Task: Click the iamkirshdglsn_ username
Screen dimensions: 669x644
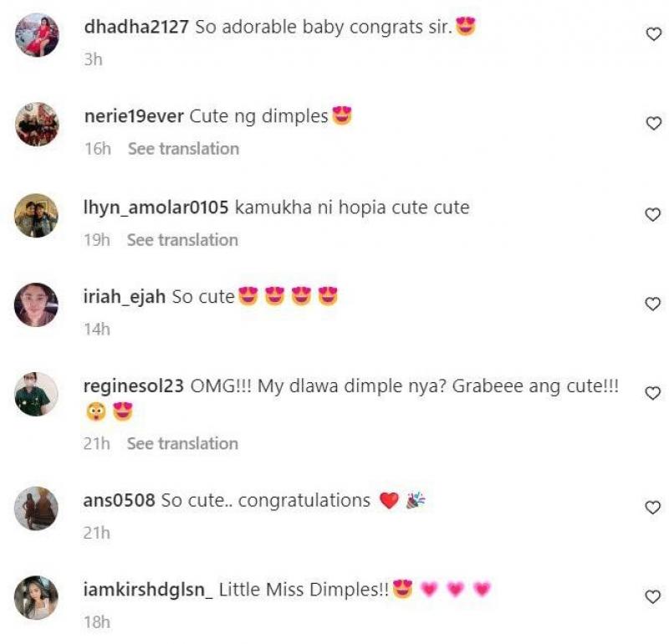Action: (x=148, y=590)
